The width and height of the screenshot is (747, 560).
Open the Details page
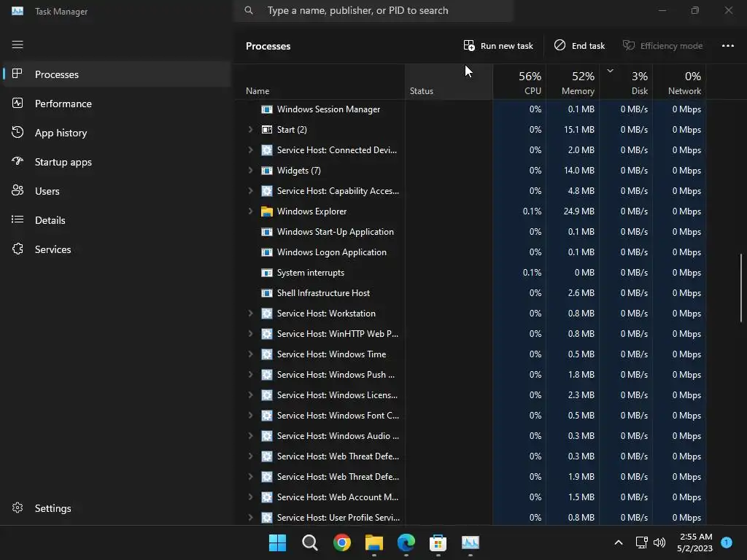(116, 220)
